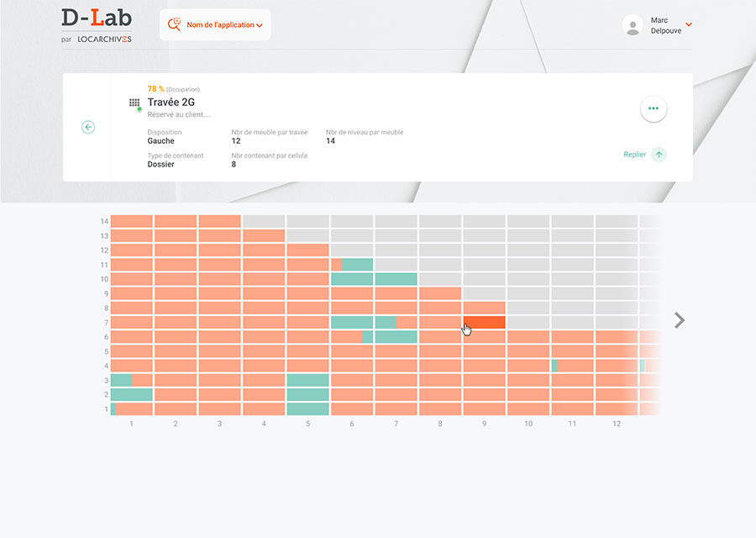Open the three-dots more options button
The width and height of the screenshot is (756, 538).
click(654, 109)
